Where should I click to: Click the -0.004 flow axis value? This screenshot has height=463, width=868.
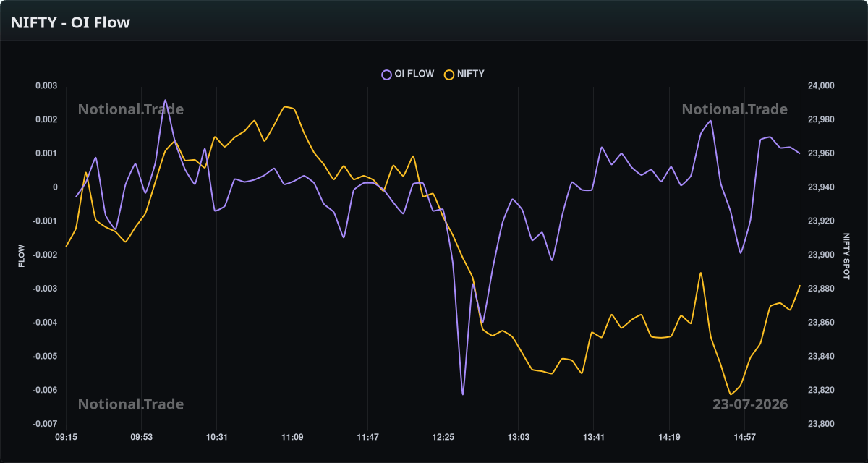45,323
